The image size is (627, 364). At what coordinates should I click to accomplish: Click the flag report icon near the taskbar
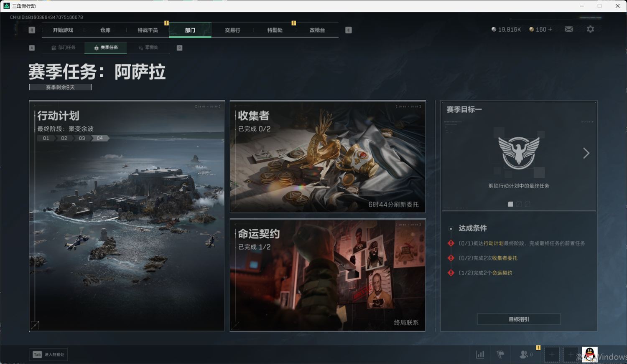point(500,354)
